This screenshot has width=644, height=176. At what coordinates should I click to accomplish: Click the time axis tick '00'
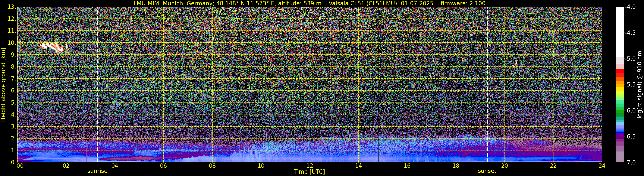coord(20,166)
